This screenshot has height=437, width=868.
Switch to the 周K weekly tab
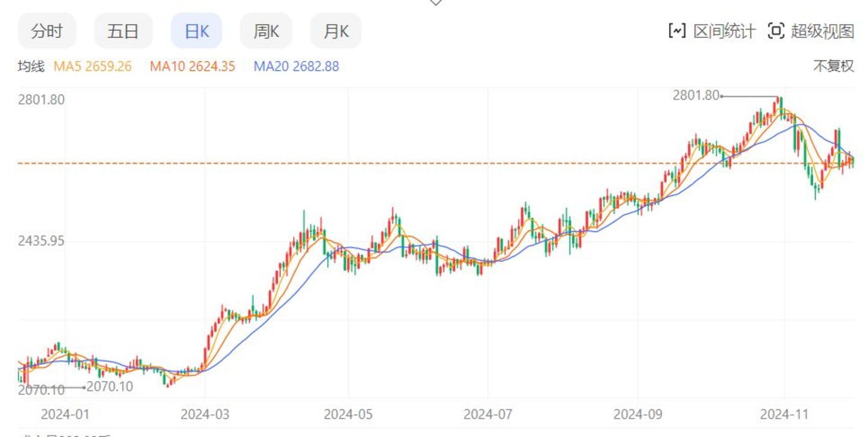point(266,31)
